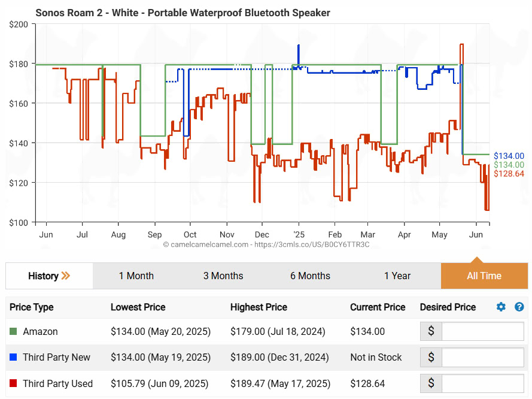The image size is (532, 399).
Task: Click the $128.64 used price label on chart
Action: click(x=509, y=174)
